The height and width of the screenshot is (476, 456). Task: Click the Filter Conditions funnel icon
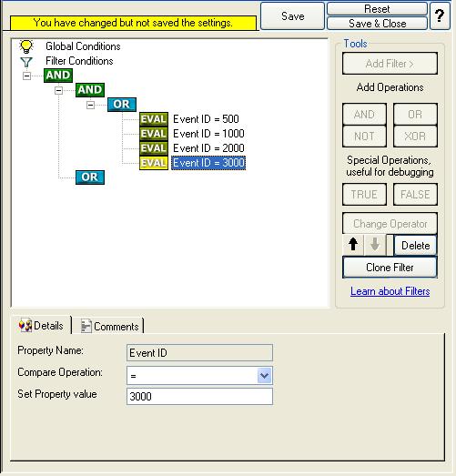tap(26, 62)
